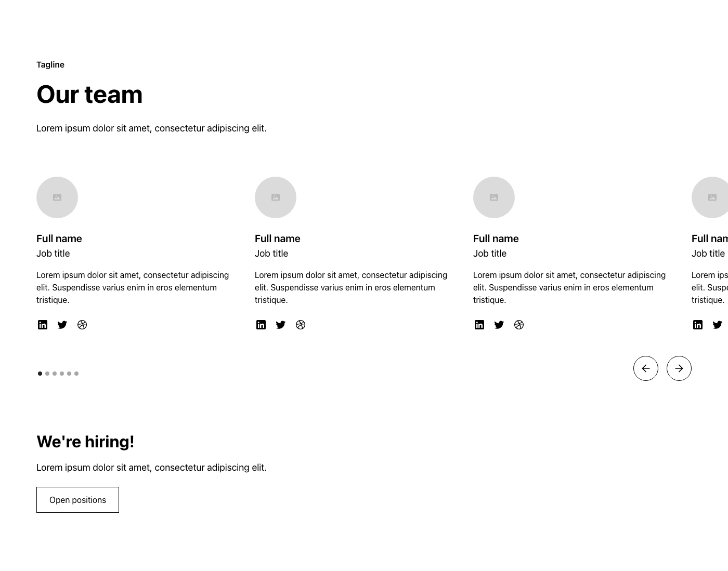Select the first carousel pagination dot
728x571 pixels.
(40, 374)
